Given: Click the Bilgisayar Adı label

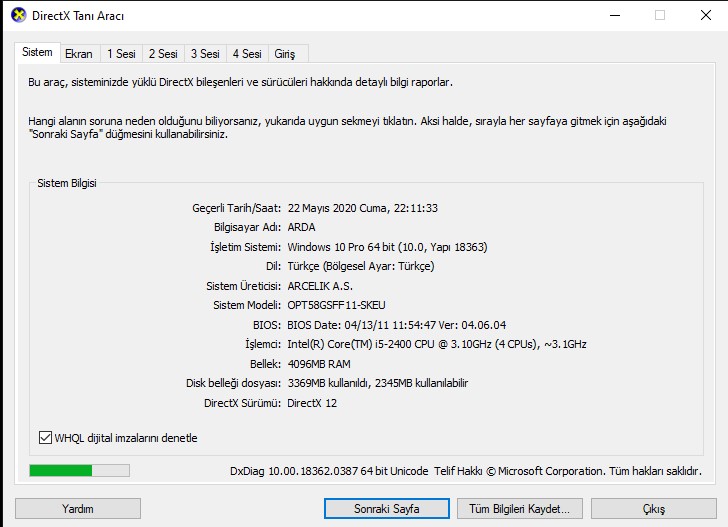Looking at the screenshot, I should pos(247,228).
